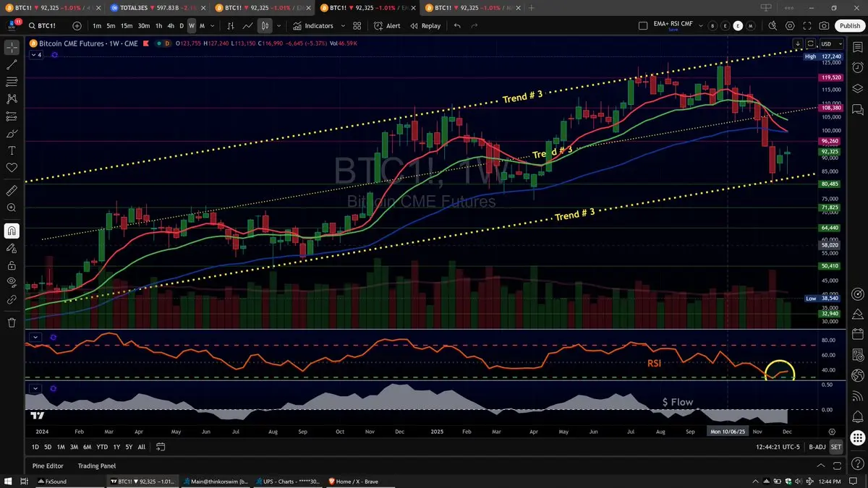The image size is (868, 488).
Task: Expand the favorite indicators dropdown arrow
Action: coord(342,25)
